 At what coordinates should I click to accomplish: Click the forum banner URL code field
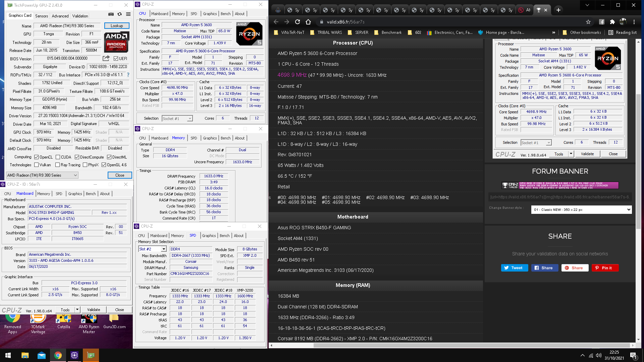[x=560, y=197]
